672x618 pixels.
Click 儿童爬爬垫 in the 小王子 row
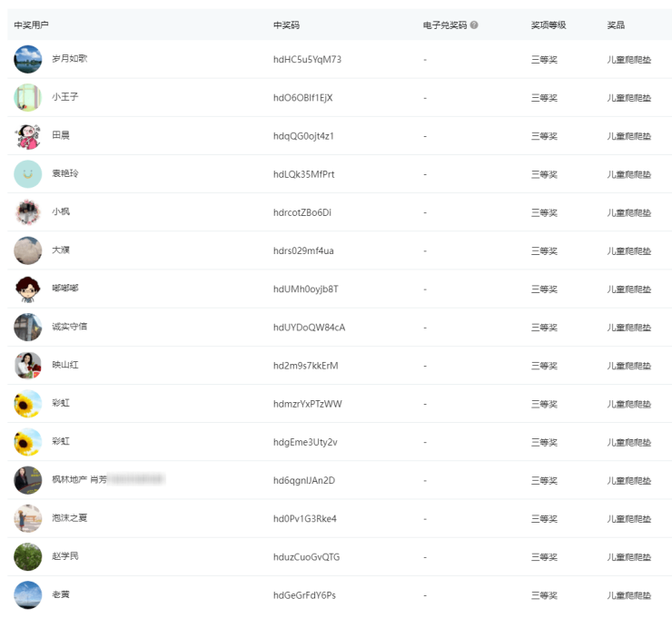(628, 98)
